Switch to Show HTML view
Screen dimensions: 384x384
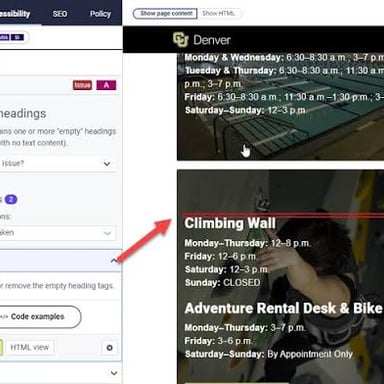(218, 14)
